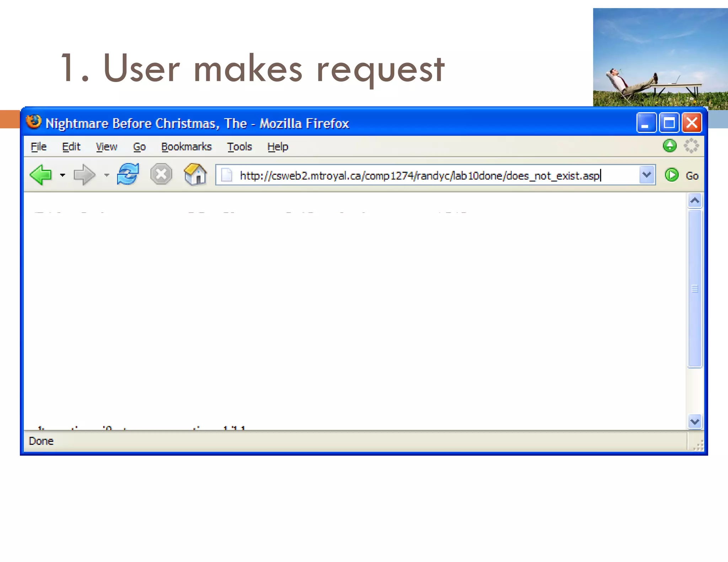Open the Edit menu

71,147
